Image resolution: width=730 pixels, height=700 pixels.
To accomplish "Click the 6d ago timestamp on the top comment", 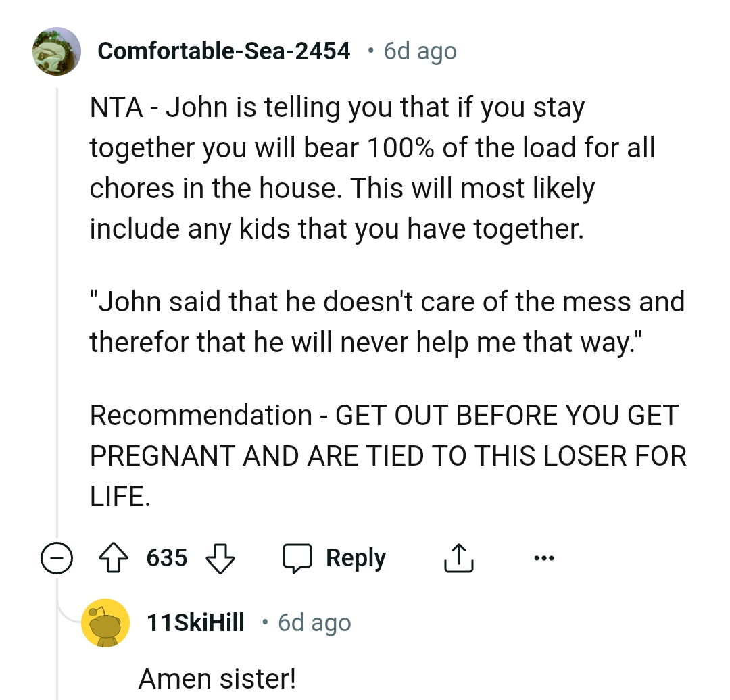I will tap(419, 51).
